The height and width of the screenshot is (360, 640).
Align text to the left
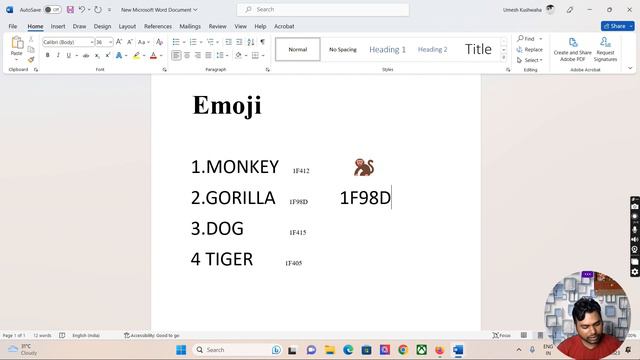point(176,55)
